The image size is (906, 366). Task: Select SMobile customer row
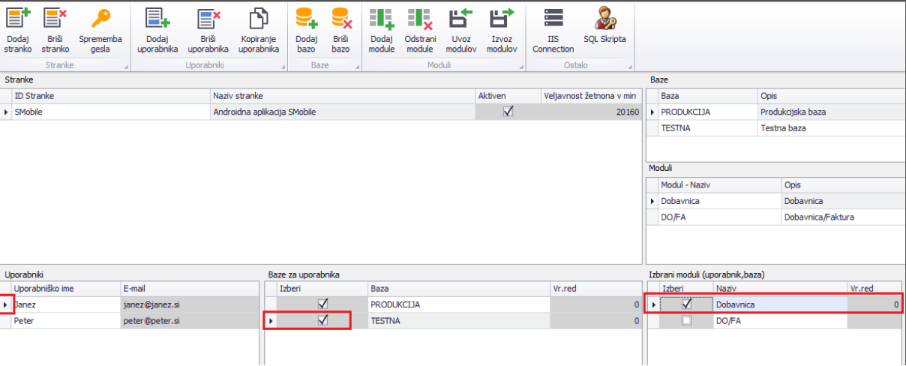[x=321, y=112]
